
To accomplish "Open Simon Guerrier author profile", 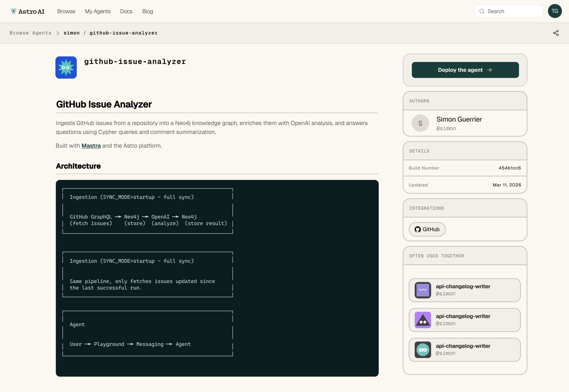I will click(x=459, y=119).
